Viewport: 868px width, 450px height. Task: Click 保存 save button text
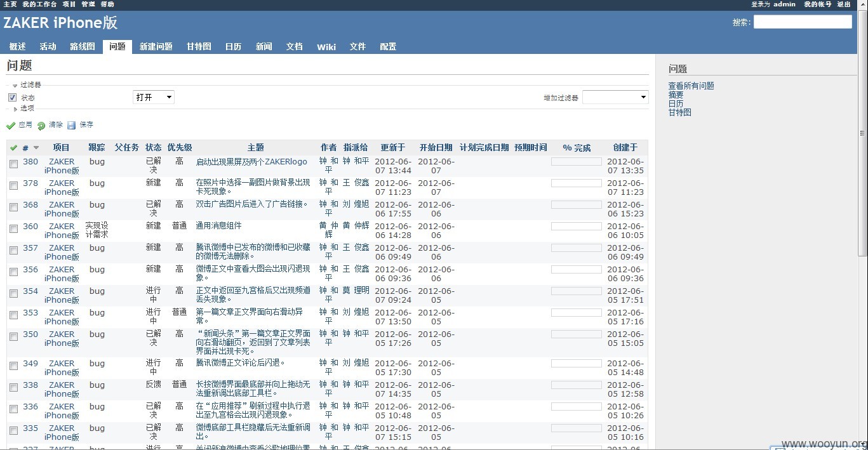[x=86, y=125]
